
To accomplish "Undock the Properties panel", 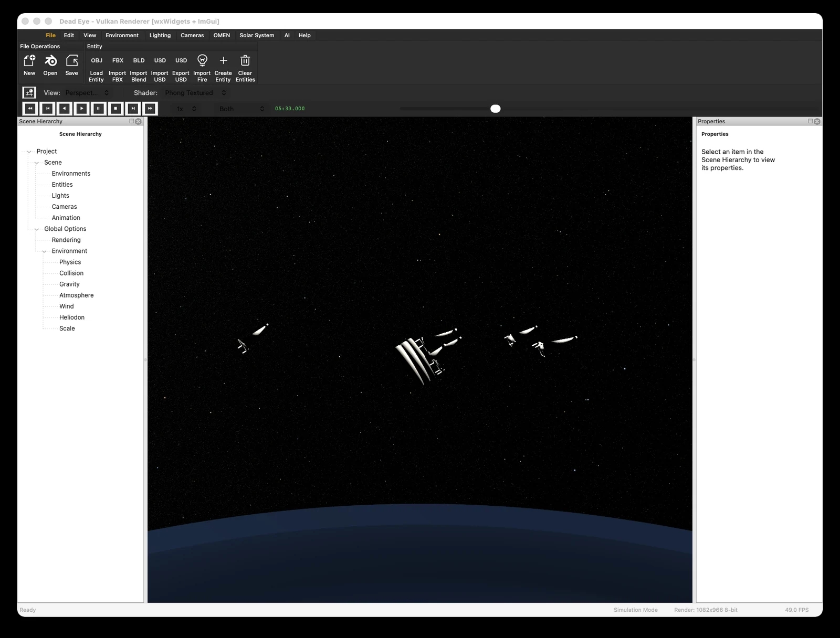I will tap(810, 121).
